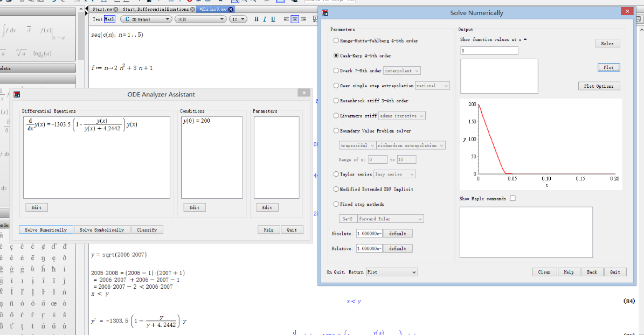
Task: Click Maple icon in Solve Numerically title bar
Action: [x=325, y=13]
